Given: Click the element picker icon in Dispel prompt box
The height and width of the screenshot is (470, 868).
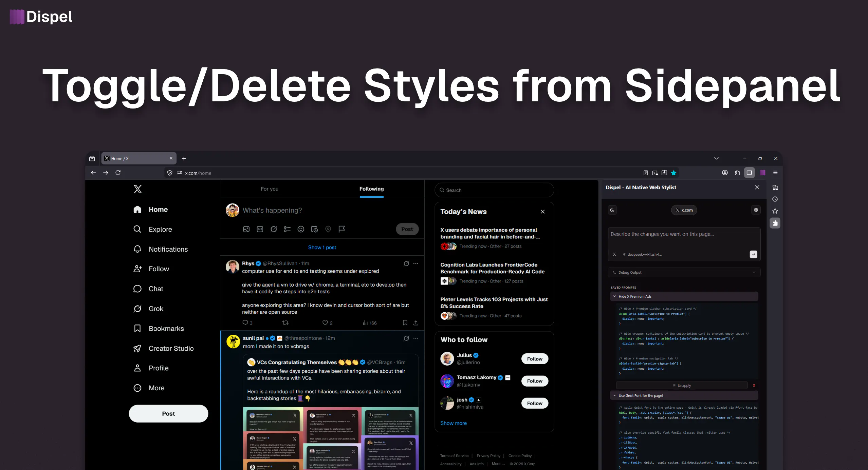Looking at the screenshot, I should pyautogui.click(x=614, y=254).
